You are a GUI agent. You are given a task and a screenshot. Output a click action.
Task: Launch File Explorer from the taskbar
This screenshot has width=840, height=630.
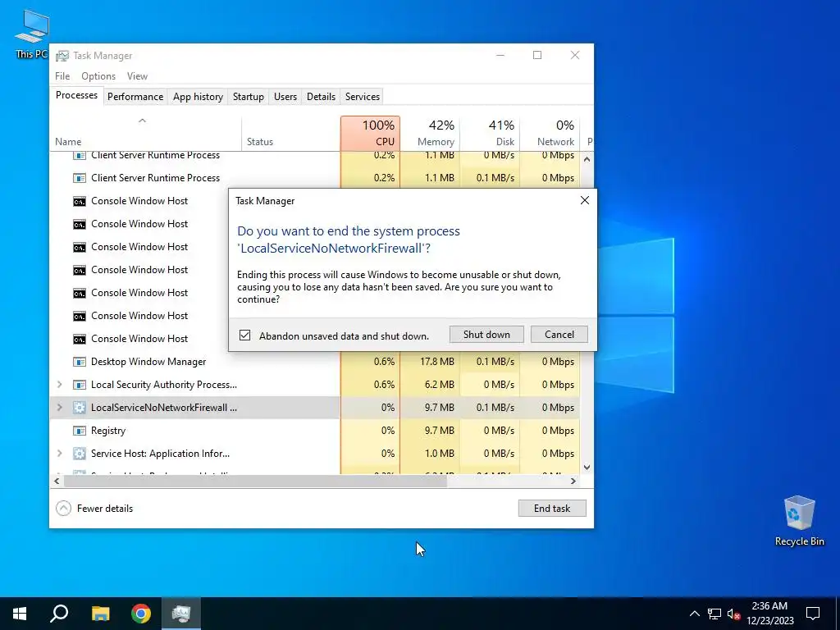coord(100,614)
